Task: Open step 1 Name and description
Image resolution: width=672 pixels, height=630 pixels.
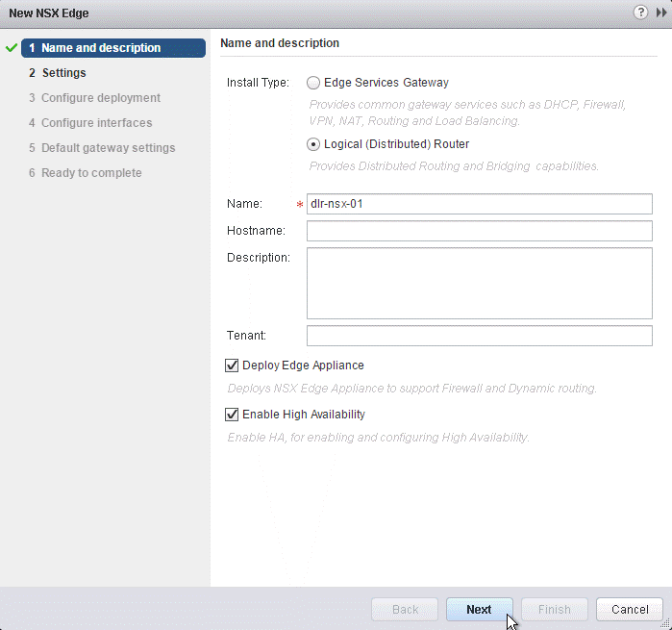Action: 101,48
